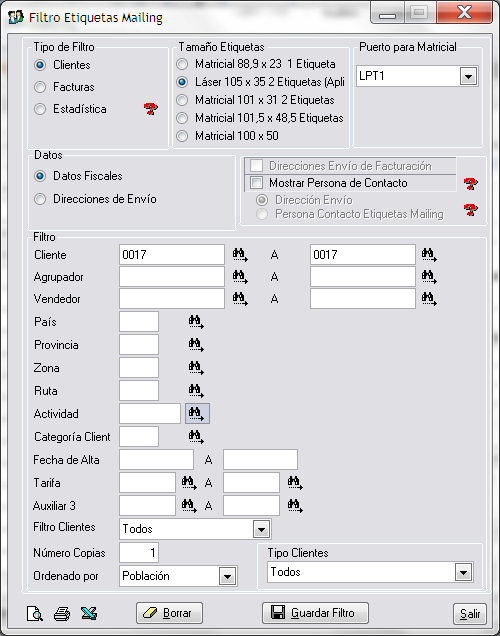Screen dimensions: 500x636
Task: Open the Tarifa end-range lookup binoculars
Action: 295,483
